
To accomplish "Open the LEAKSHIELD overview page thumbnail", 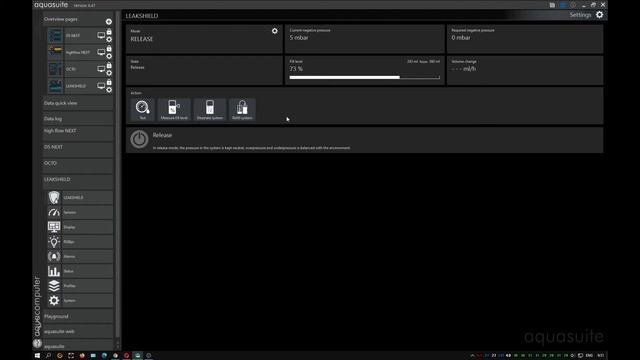I will click(x=55, y=86).
